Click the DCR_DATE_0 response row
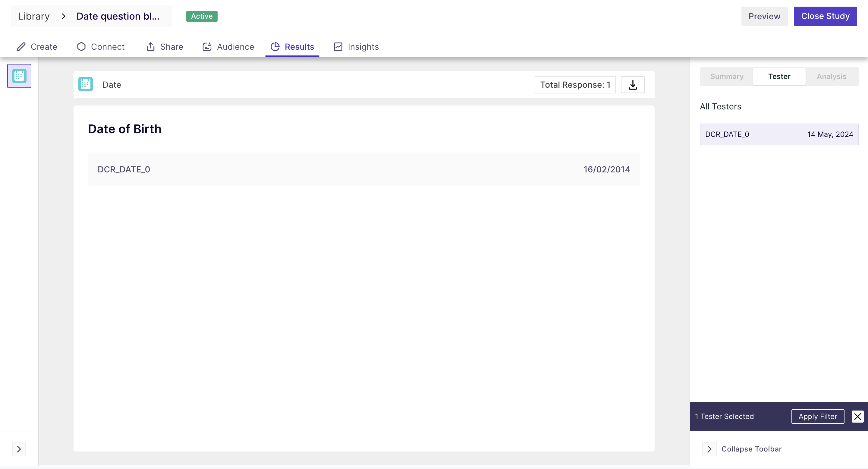868x469 pixels. tap(364, 169)
